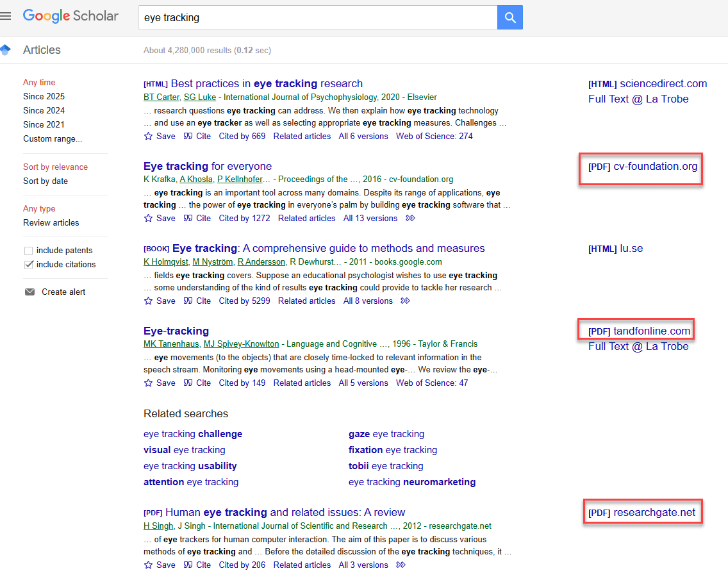728x573 pixels.
Task: Click Save star for Tanenhaus Eye-tracking article
Action: 148,383
